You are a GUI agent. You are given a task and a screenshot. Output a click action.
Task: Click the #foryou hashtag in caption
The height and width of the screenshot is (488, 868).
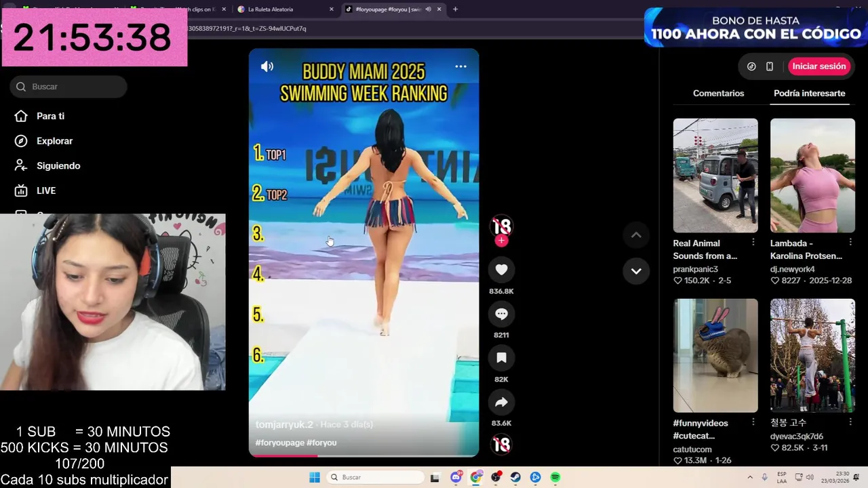click(x=321, y=443)
